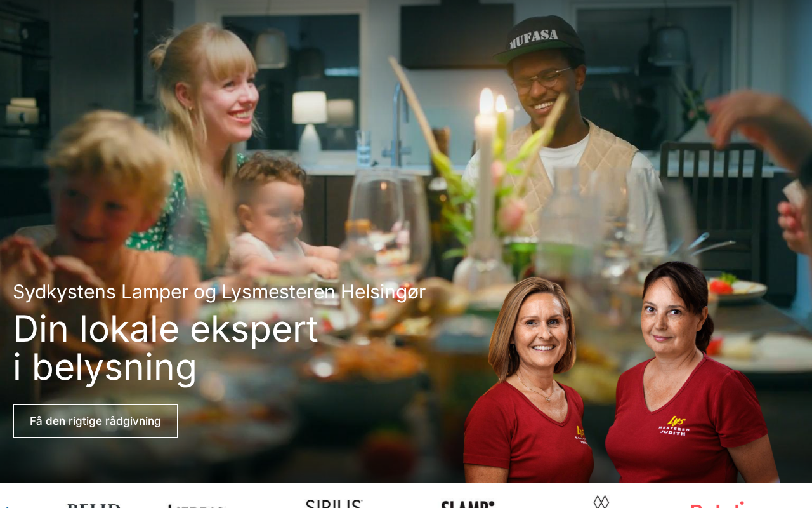The width and height of the screenshot is (812, 508).
Task: Click the SLAMP brand logo
Action: tap(468, 504)
